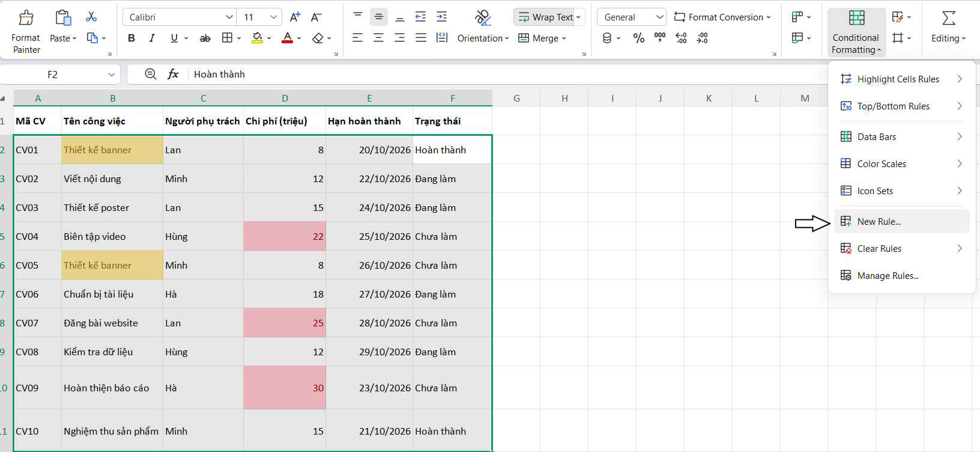Toggle Bold formatting button

[132, 38]
